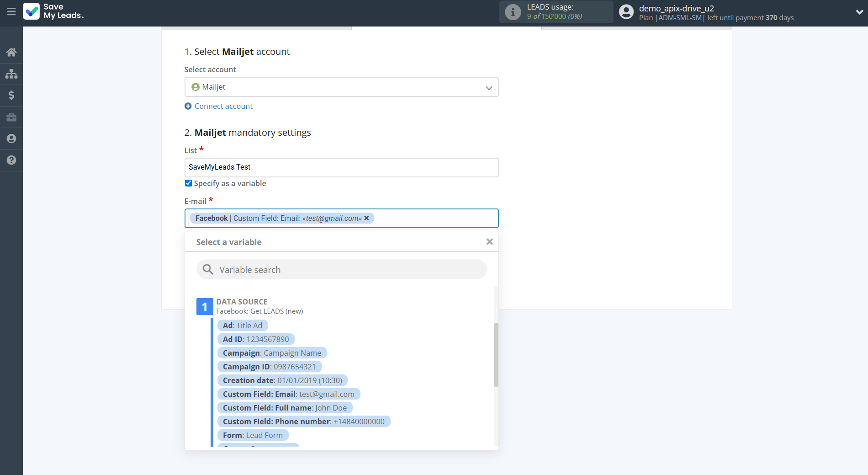Close the Select a variable panel
868x475 pixels.
489,241
